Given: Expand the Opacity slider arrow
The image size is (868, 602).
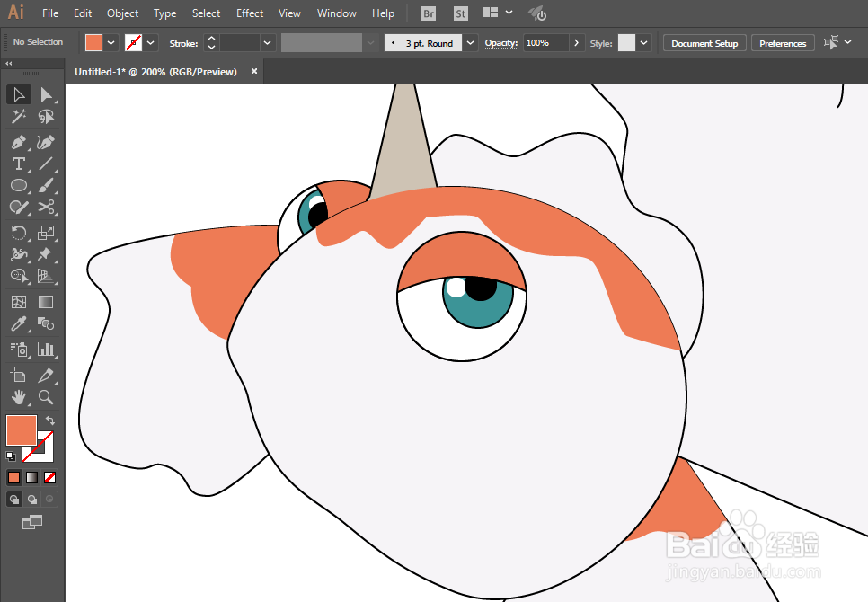Looking at the screenshot, I should click(x=576, y=42).
